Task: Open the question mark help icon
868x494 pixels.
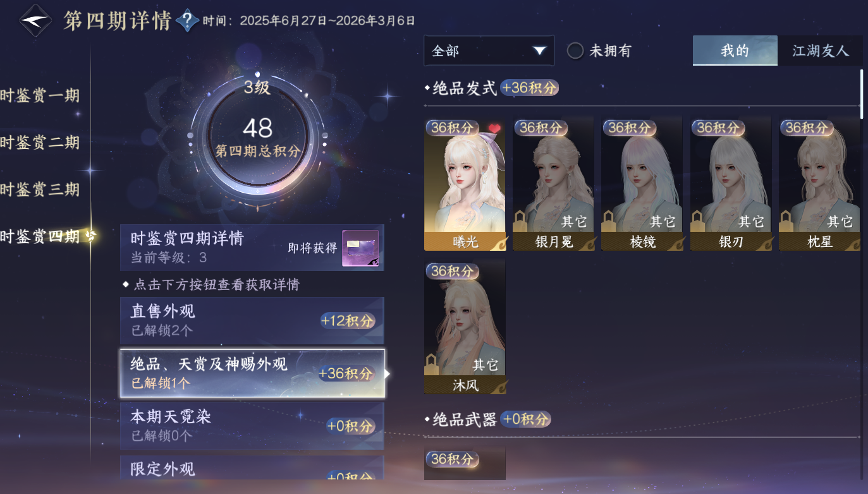Action: pyautogui.click(x=188, y=21)
